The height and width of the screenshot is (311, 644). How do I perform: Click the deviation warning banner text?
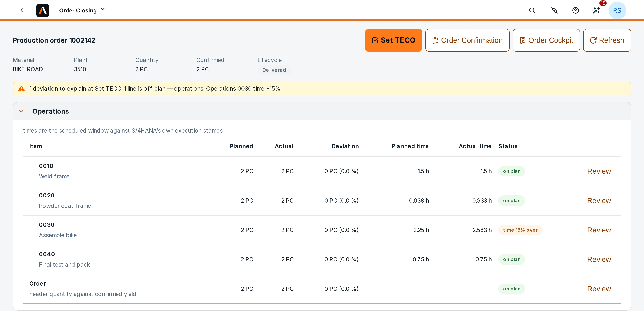(155, 89)
